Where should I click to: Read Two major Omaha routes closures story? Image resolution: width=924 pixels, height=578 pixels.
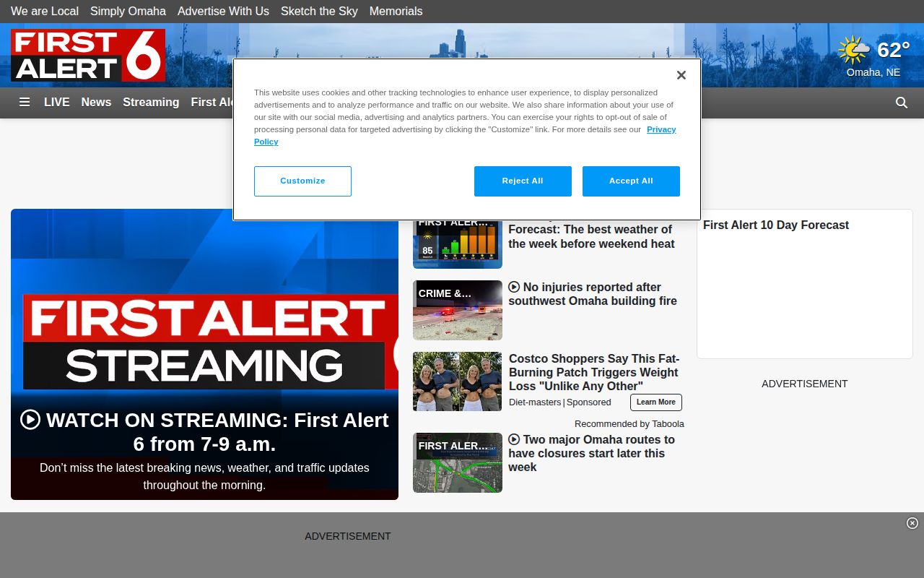coord(591,453)
